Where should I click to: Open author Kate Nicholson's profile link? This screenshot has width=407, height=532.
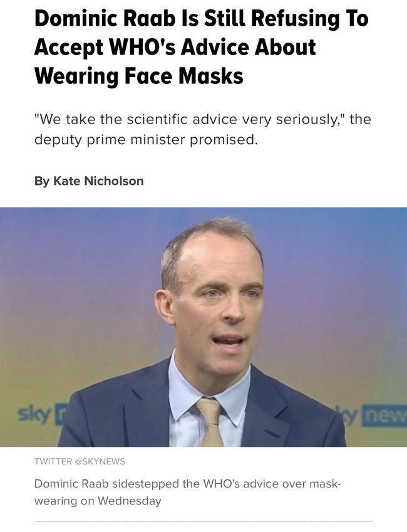tap(98, 181)
